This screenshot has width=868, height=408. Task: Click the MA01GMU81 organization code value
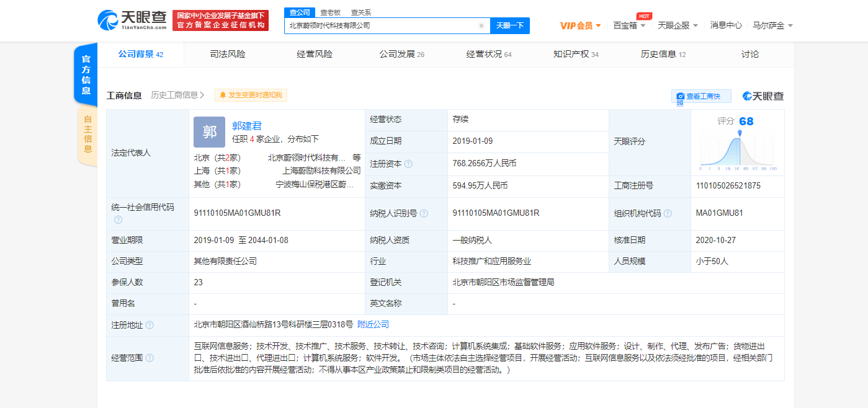click(720, 213)
